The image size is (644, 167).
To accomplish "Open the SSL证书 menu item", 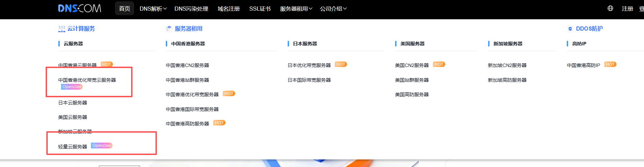I will coord(260,9).
